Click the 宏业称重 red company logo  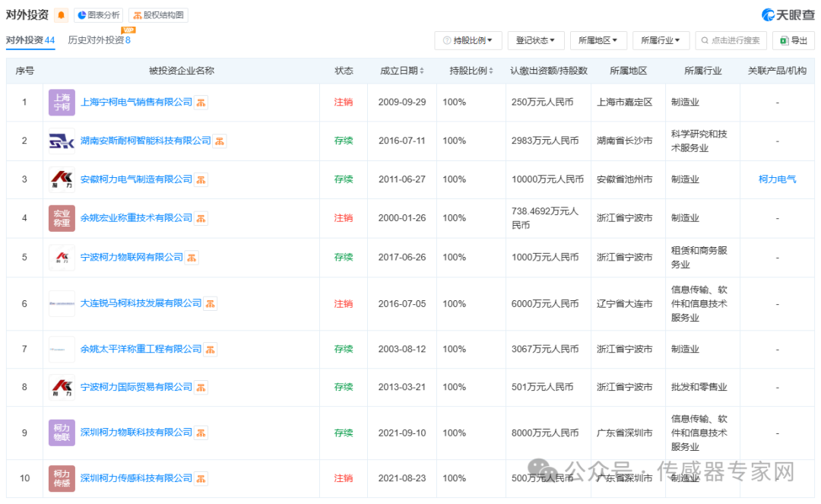62,218
